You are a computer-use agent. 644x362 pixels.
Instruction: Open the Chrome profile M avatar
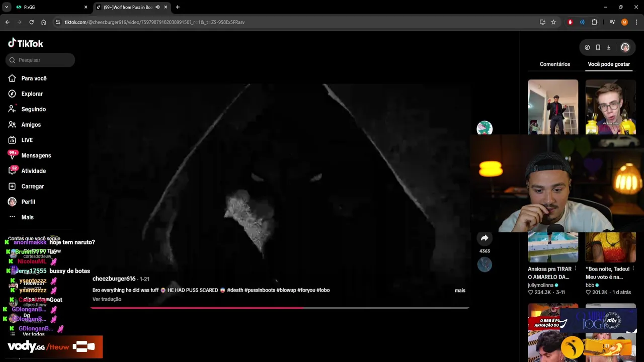(624, 22)
